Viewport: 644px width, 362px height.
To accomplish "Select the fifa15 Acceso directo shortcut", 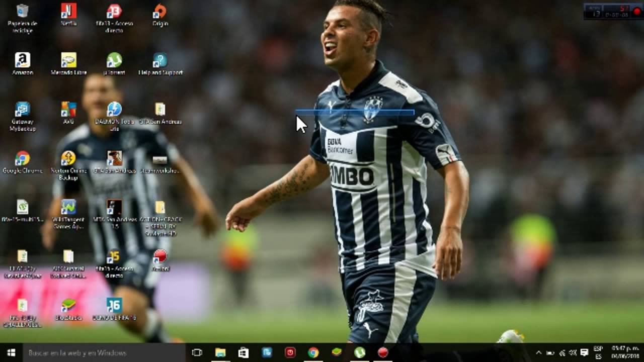I will coord(114,264).
